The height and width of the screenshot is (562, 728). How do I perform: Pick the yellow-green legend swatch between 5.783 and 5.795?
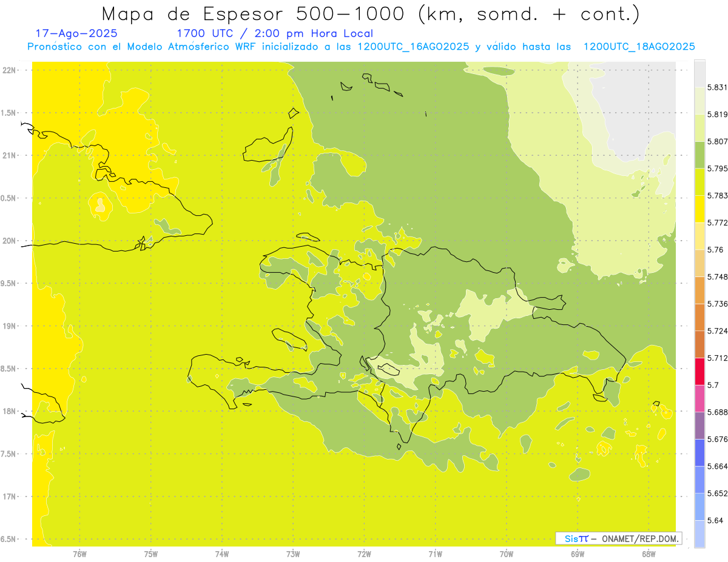[699, 182]
